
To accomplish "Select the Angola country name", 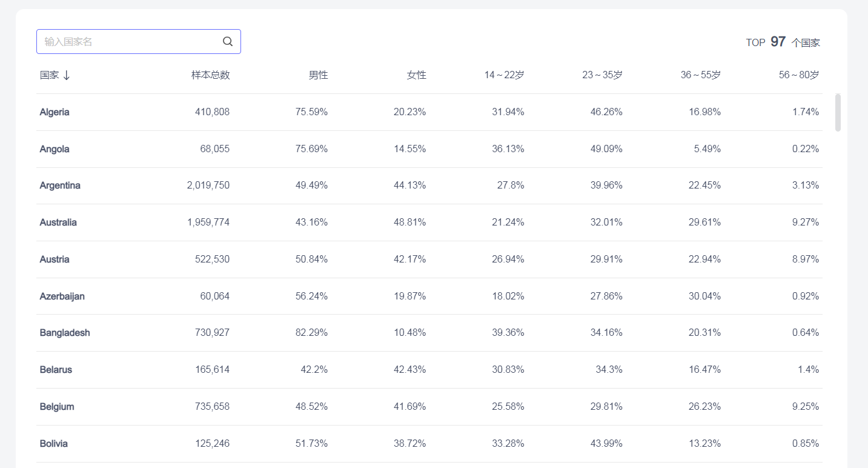I will pos(55,149).
